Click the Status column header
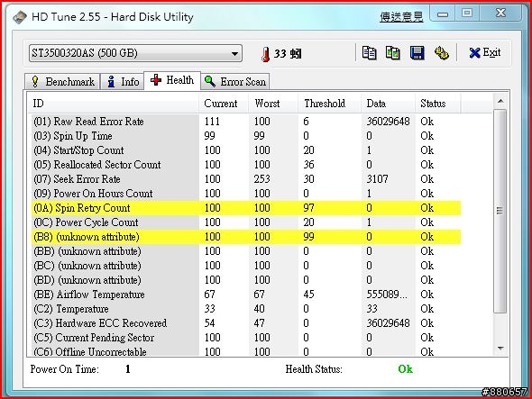The height and width of the screenshot is (399, 532). click(x=437, y=104)
